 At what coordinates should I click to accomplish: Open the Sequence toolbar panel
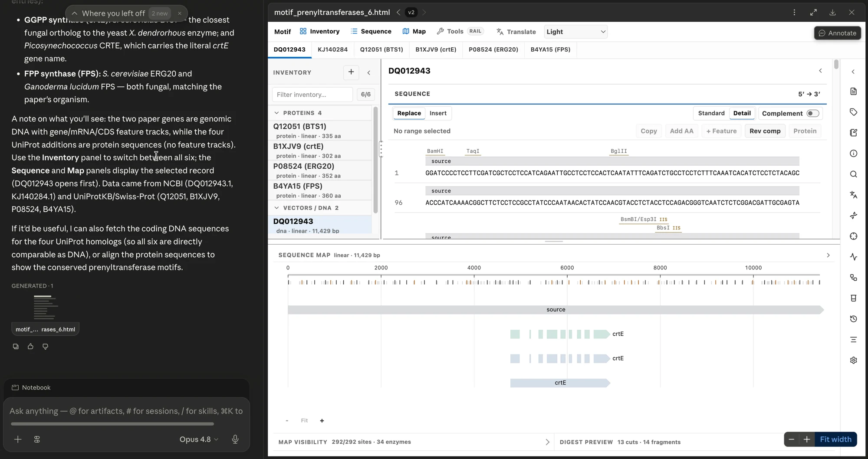coord(371,31)
